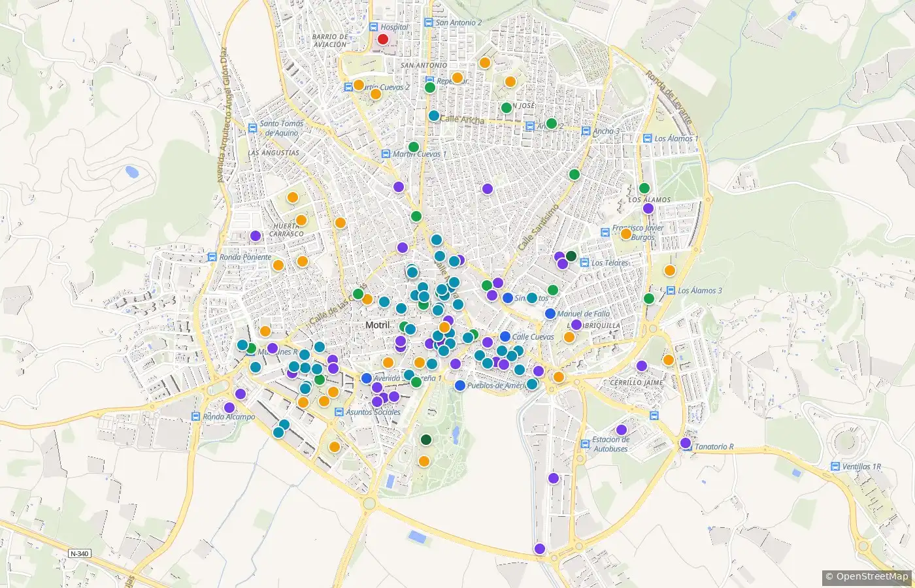Click the Motril city label
The width and height of the screenshot is (915, 588).
(377, 325)
